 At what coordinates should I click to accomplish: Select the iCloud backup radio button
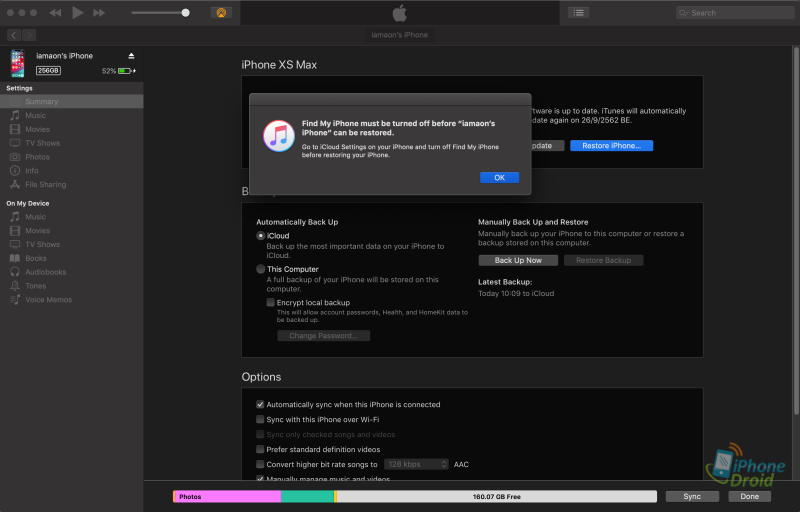coord(261,236)
